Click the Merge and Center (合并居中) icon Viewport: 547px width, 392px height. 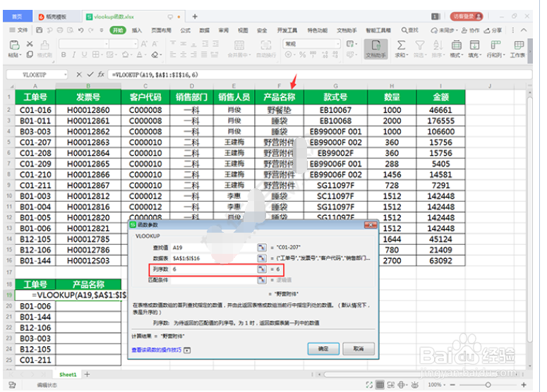[239, 45]
